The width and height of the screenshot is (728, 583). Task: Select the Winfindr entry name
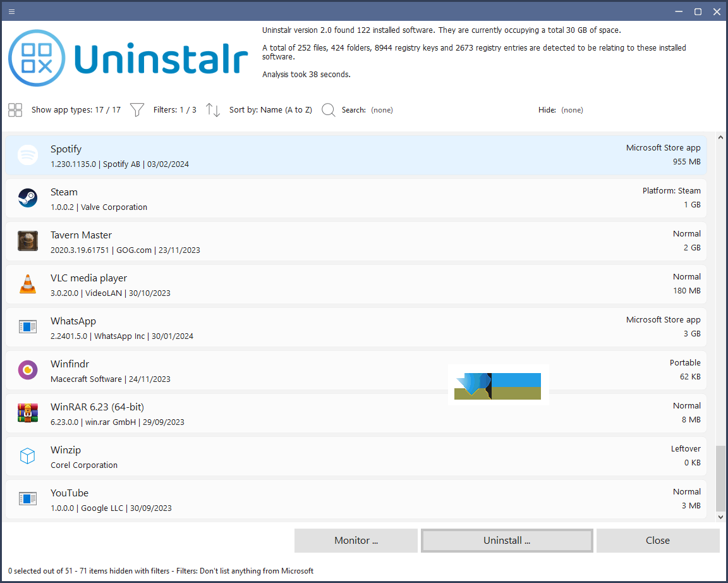(x=70, y=364)
